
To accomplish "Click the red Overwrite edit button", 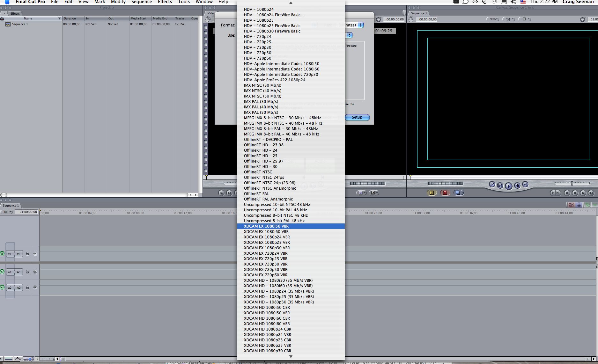I will (x=445, y=193).
